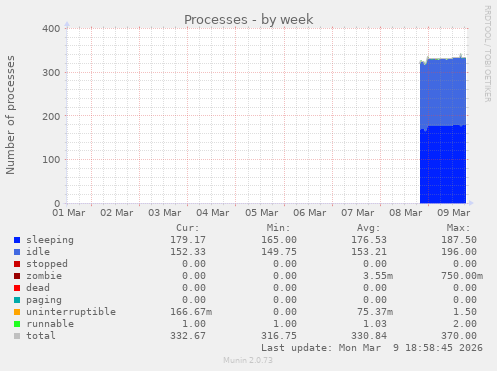
Task: Select sleeping minimum value 165.00
Action: point(279,240)
